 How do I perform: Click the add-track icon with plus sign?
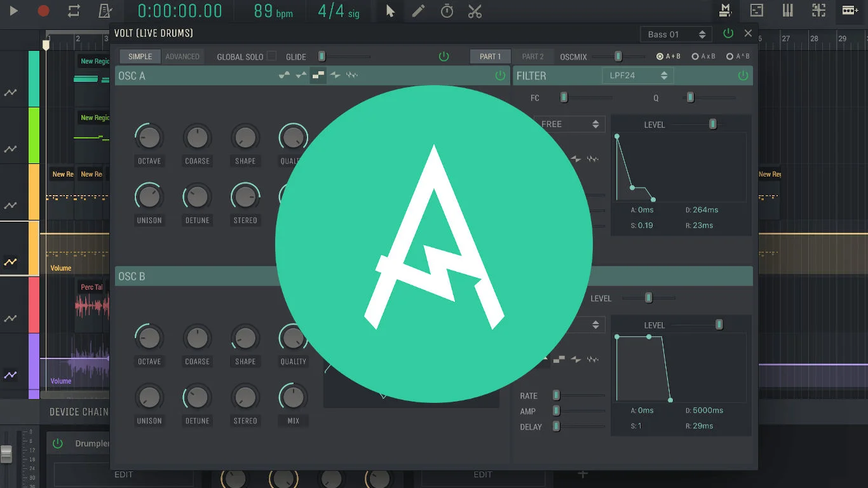(850, 10)
